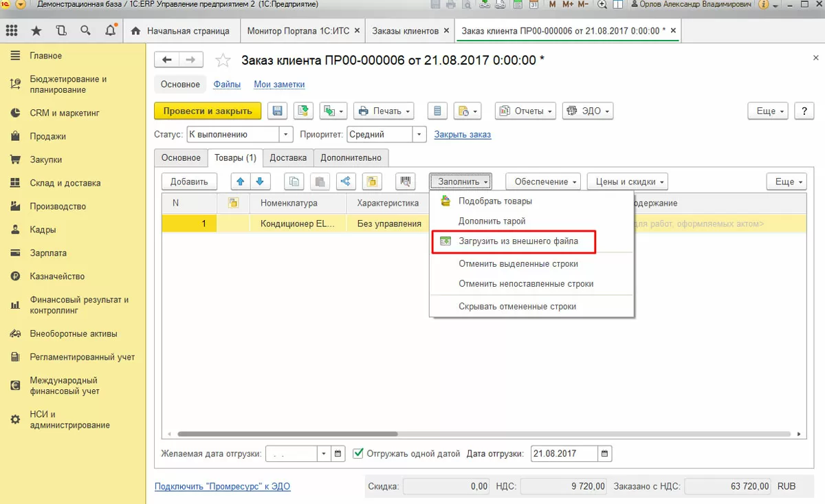Save the order with the diskette icon

pos(277,111)
